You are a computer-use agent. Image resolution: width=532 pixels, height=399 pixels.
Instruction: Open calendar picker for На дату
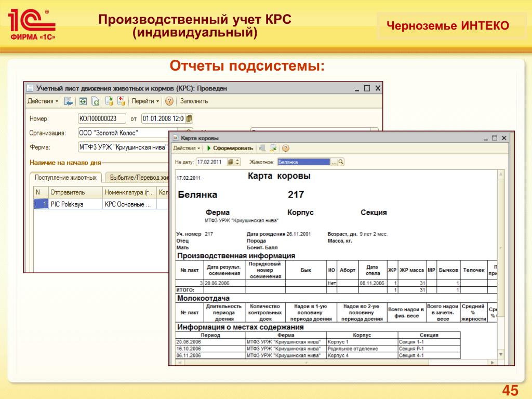[x=231, y=162]
